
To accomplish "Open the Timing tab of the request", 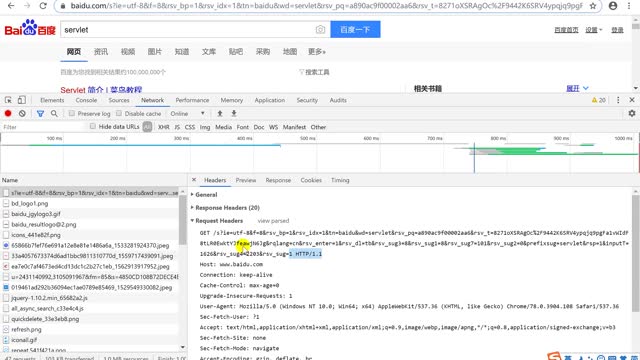I will (340, 180).
